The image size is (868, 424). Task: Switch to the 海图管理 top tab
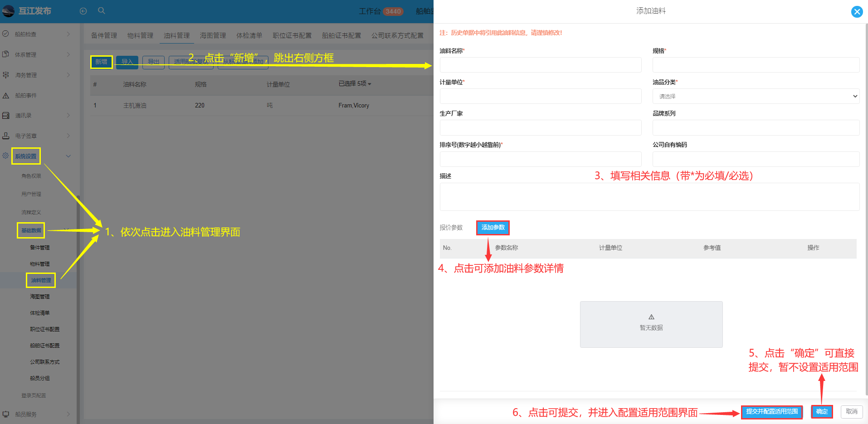213,35
